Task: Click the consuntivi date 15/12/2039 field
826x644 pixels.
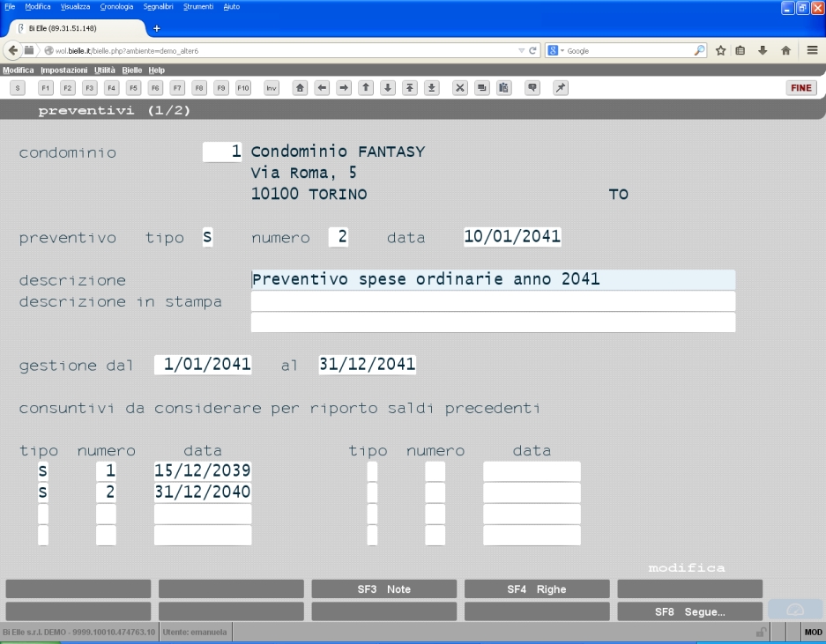Action: click(x=203, y=470)
